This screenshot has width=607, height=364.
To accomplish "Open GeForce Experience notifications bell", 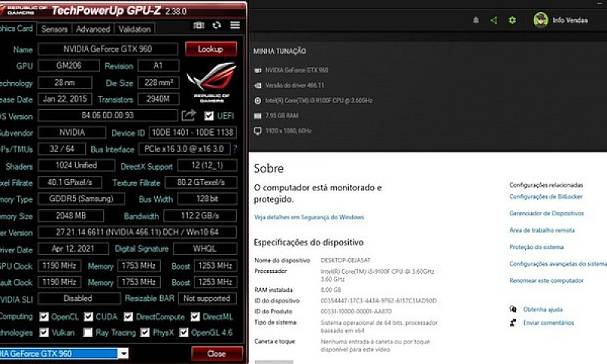I will [476, 20].
